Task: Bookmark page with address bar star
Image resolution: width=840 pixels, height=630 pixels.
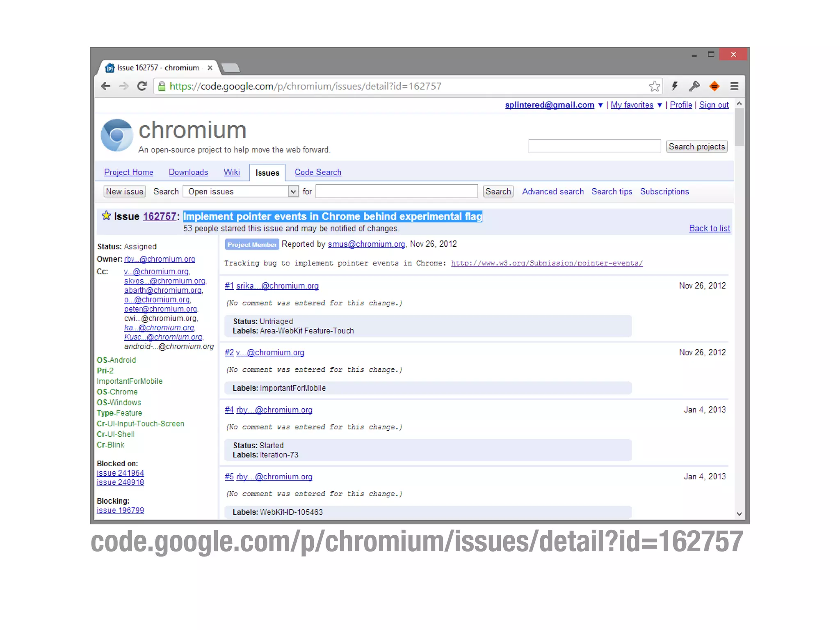Action: [x=654, y=86]
